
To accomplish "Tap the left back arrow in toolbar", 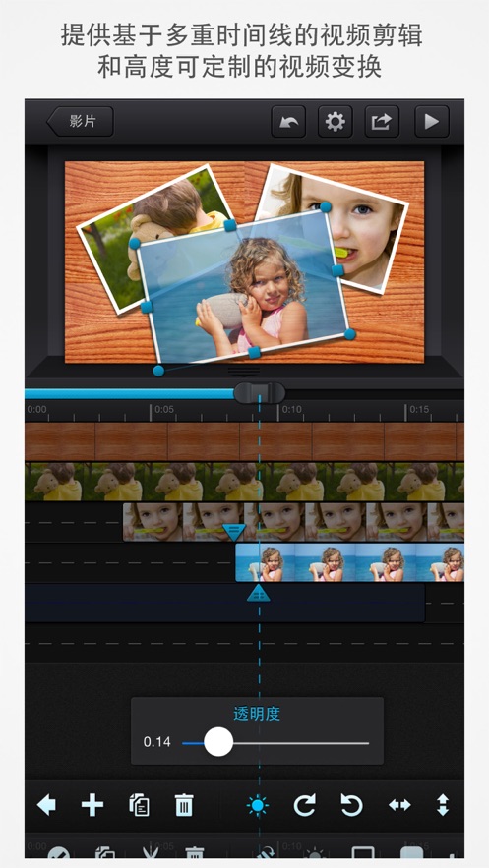I will tap(46, 804).
